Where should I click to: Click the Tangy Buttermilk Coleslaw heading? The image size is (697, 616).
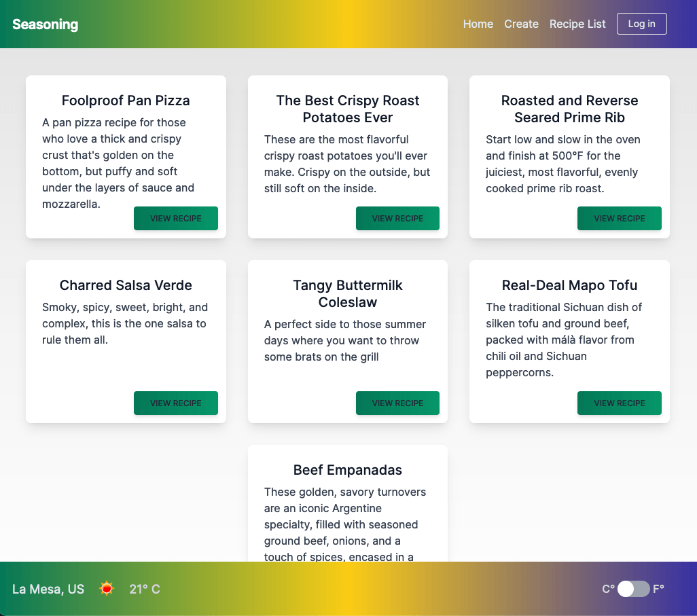[348, 293]
